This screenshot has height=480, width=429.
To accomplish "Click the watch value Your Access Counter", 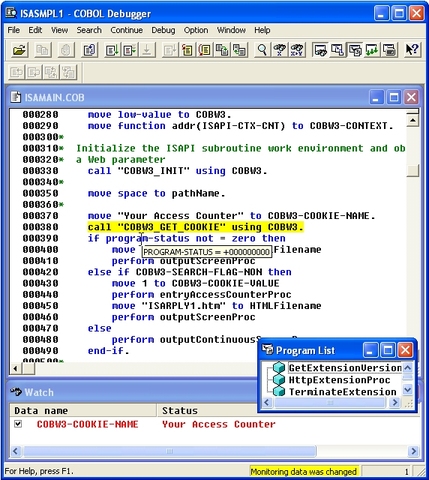I will (219, 424).
